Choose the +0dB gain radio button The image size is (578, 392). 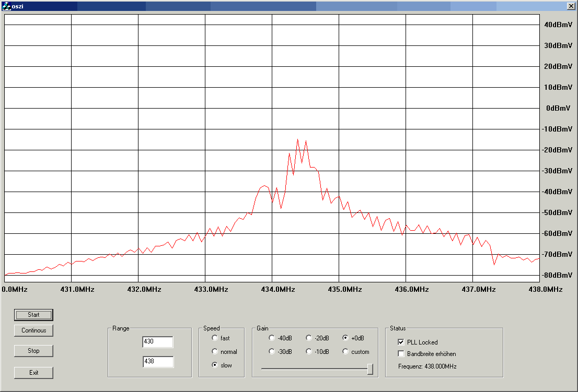click(345, 338)
